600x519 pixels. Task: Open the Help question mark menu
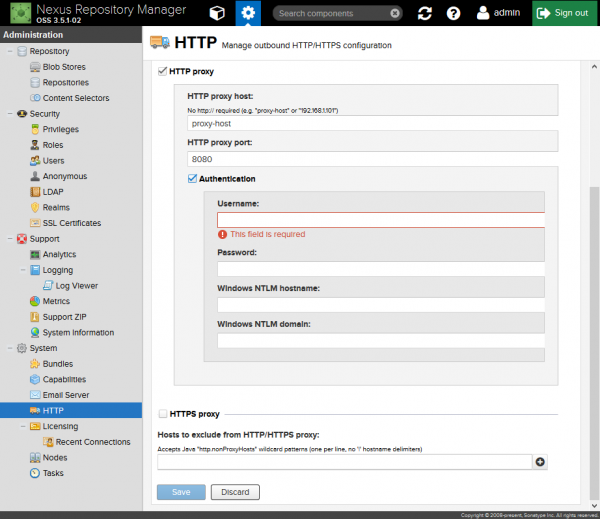pos(453,13)
